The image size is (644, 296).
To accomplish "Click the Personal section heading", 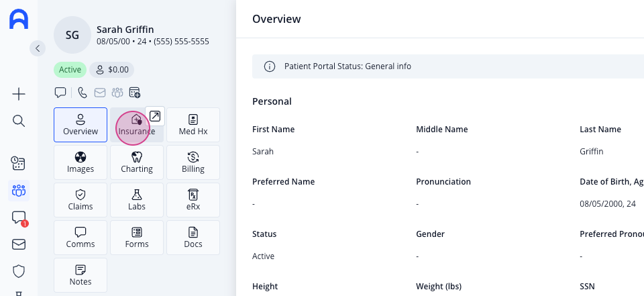I will 272,101.
